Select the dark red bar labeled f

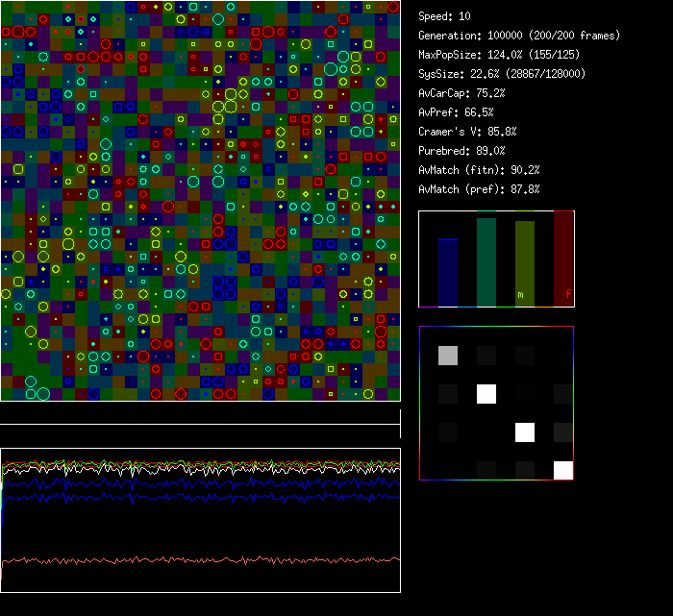point(563,259)
